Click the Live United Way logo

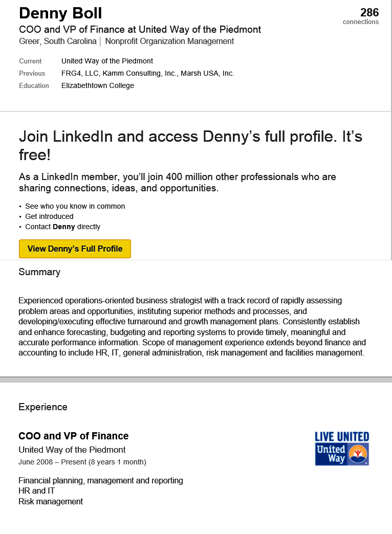(342, 448)
